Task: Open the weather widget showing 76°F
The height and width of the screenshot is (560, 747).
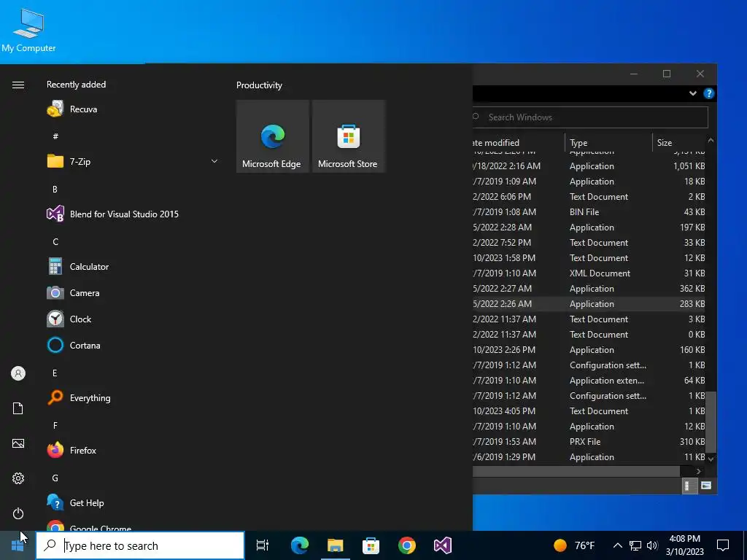Action: tap(575, 545)
